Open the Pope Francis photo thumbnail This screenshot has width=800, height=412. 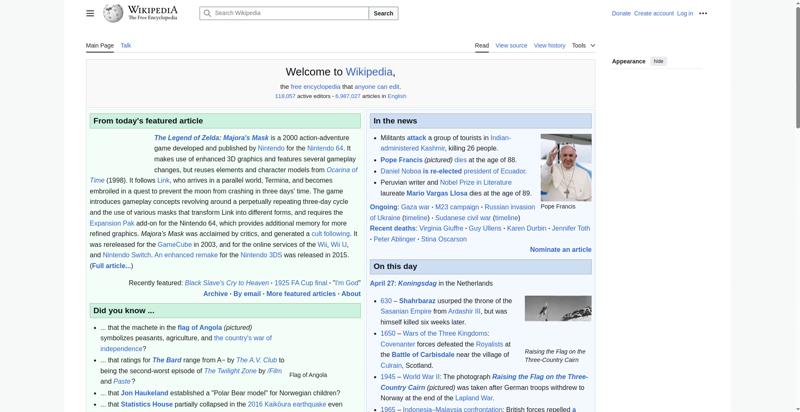[x=566, y=167]
